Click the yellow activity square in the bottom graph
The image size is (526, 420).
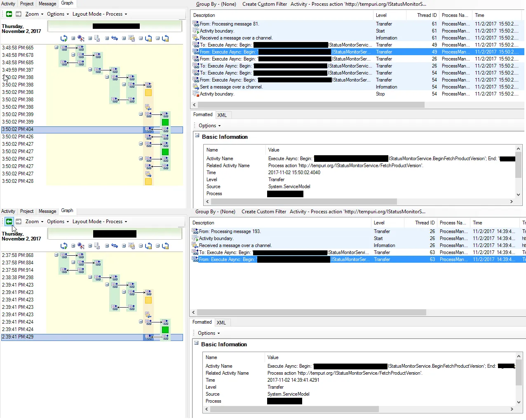(x=148, y=300)
